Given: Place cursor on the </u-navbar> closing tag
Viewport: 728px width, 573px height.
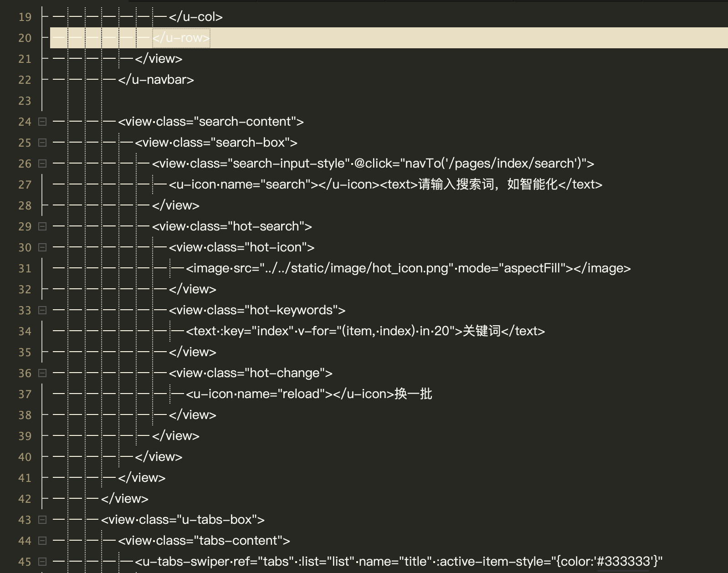Looking at the screenshot, I should pos(156,80).
